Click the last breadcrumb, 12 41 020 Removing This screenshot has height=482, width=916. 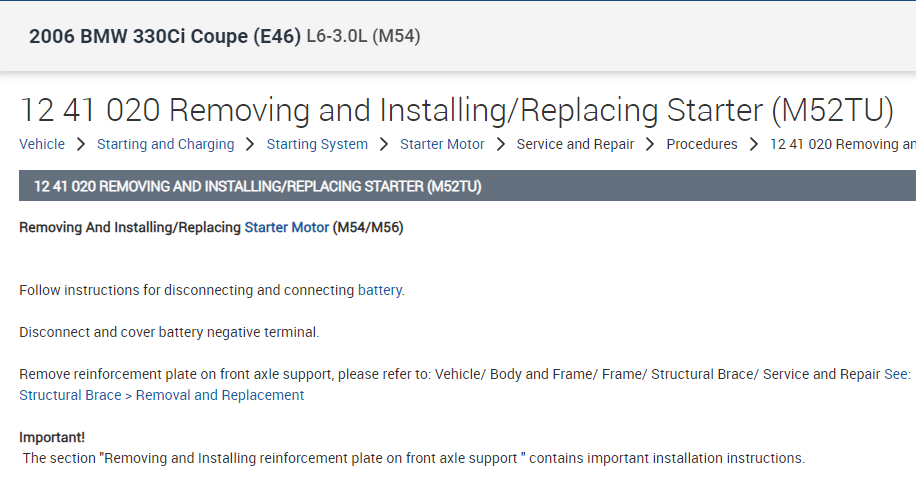842,144
